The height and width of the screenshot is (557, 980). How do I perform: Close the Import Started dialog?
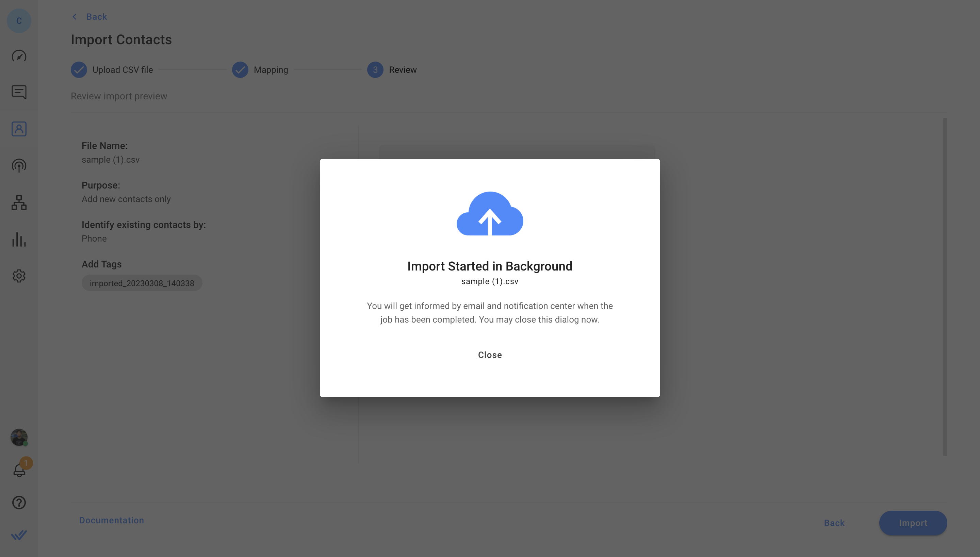click(490, 355)
